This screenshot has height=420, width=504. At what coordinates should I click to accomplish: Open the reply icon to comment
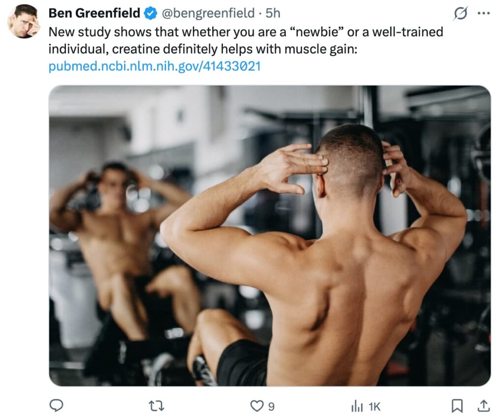(x=58, y=407)
